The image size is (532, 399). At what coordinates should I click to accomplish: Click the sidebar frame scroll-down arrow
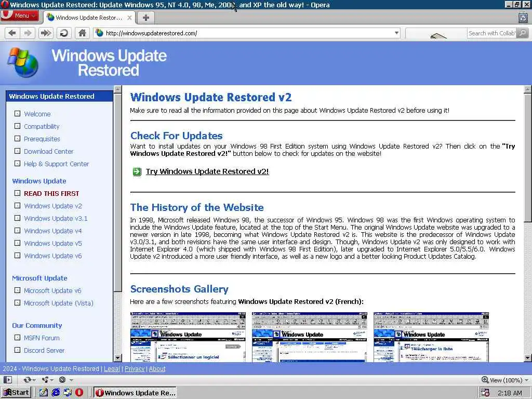[x=118, y=357]
